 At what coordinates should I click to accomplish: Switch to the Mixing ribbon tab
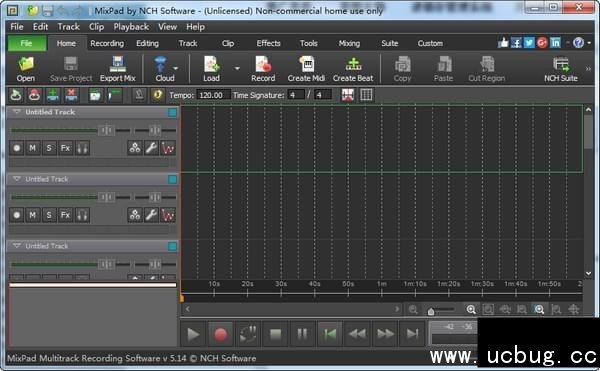tap(349, 43)
